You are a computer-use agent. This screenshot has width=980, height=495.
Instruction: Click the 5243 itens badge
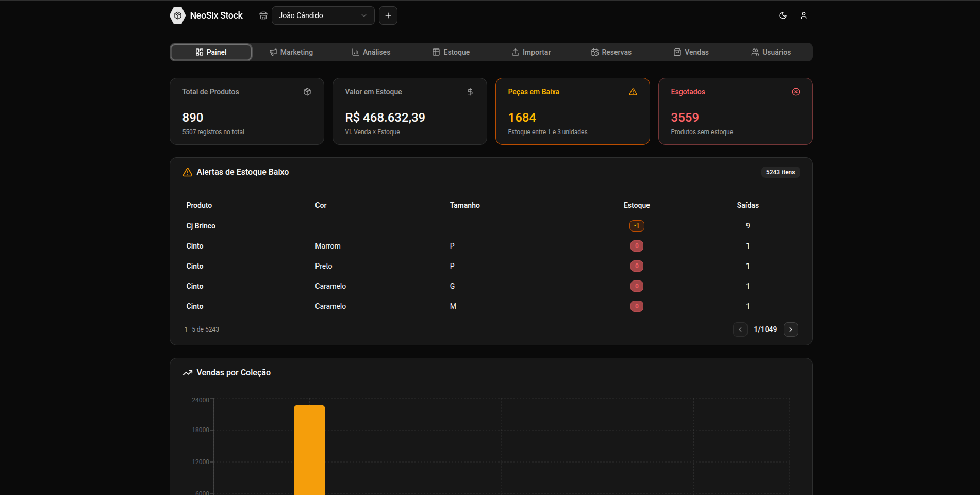click(780, 172)
